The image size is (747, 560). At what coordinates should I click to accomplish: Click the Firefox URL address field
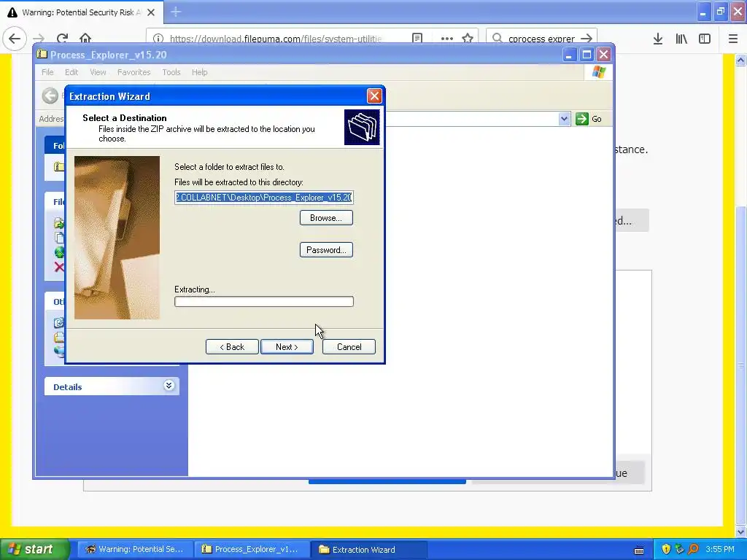[276, 39]
